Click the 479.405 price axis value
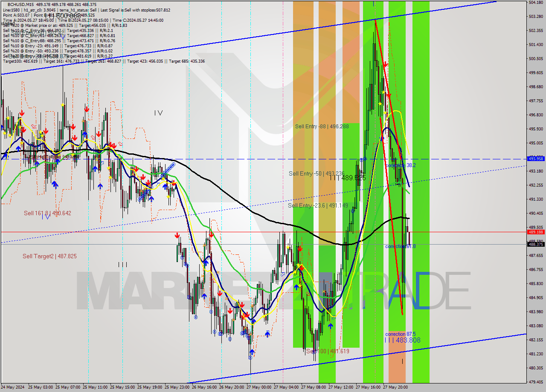Image resolution: width=546 pixels, height=392 pixels. pyautogui.click(x=536, y=382)
